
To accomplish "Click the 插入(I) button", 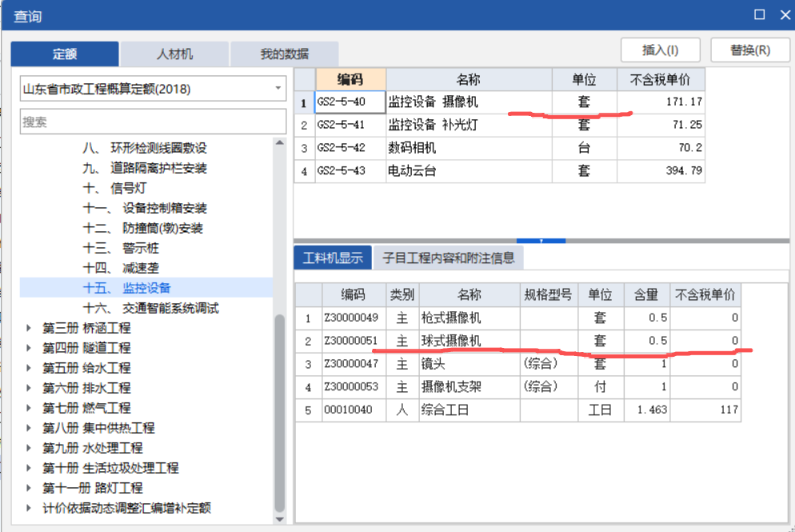I will (660, 50).
